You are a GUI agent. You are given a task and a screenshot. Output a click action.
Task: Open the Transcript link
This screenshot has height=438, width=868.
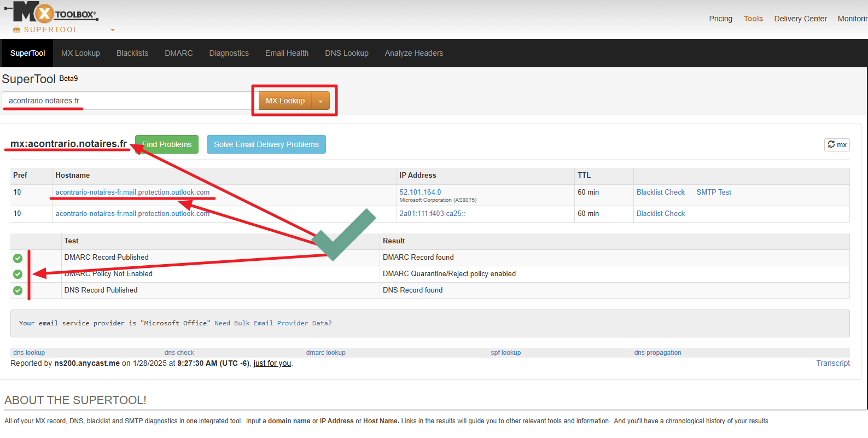tap(833, 364)
